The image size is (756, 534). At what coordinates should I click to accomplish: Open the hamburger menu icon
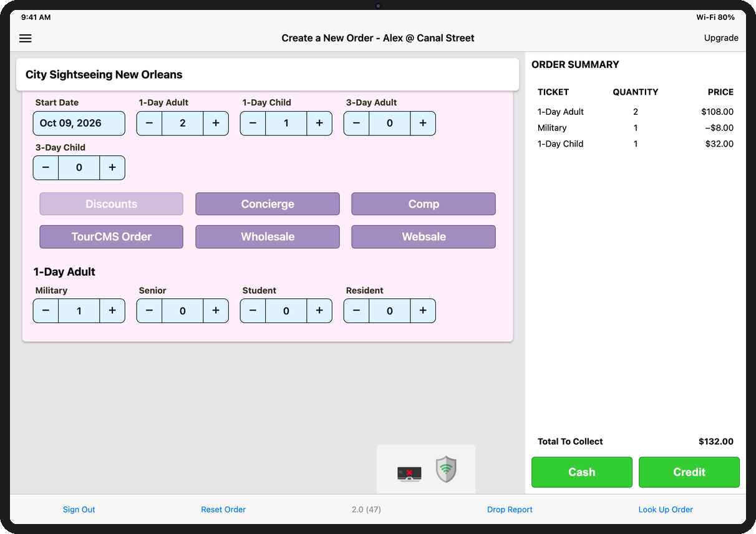(26, 38)
